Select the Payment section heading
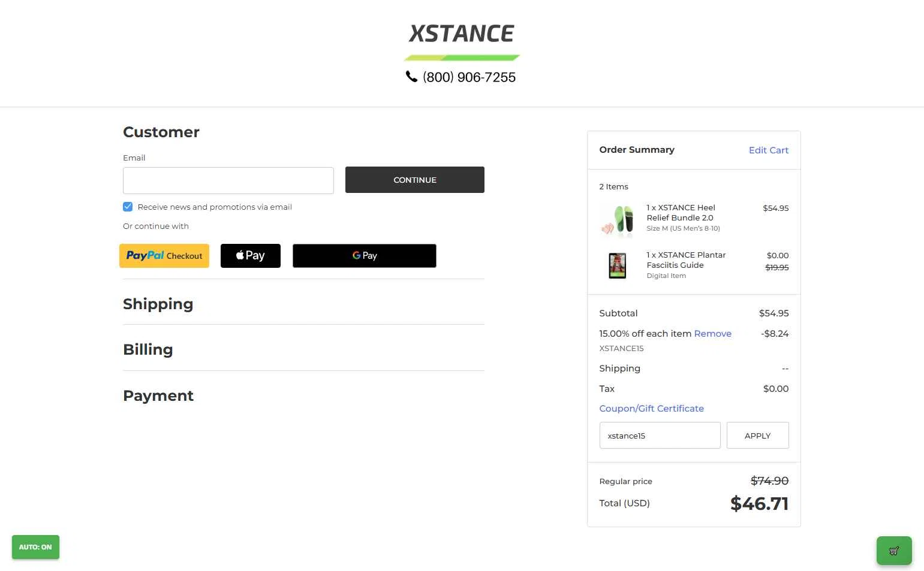The image size is (924, 571). 158,396
